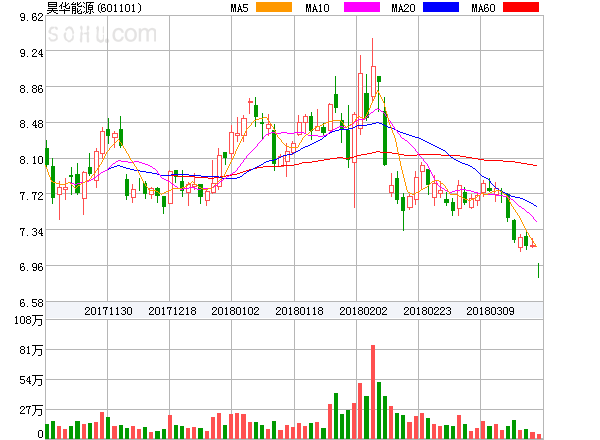Screen dimensions: 600x440
Task: Click the 9.24 price axis label
Action: point(31,53)
